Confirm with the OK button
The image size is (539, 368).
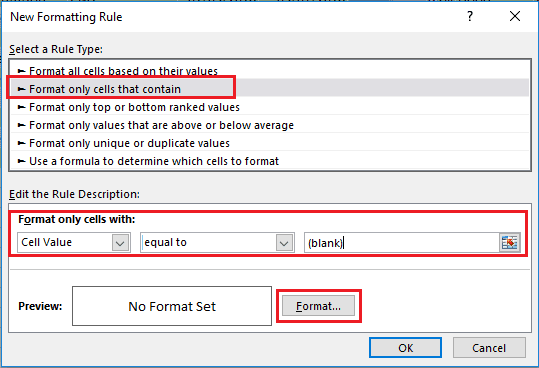coord(406,348)
